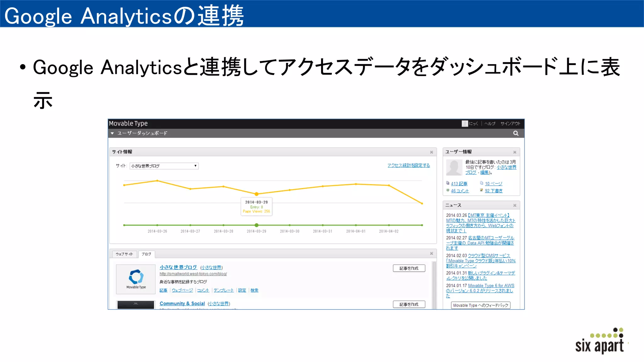Screen dimensions: 644x362
Task: Click 記事を作成 for 小さな世界ブログ
Action: point(409,268)
